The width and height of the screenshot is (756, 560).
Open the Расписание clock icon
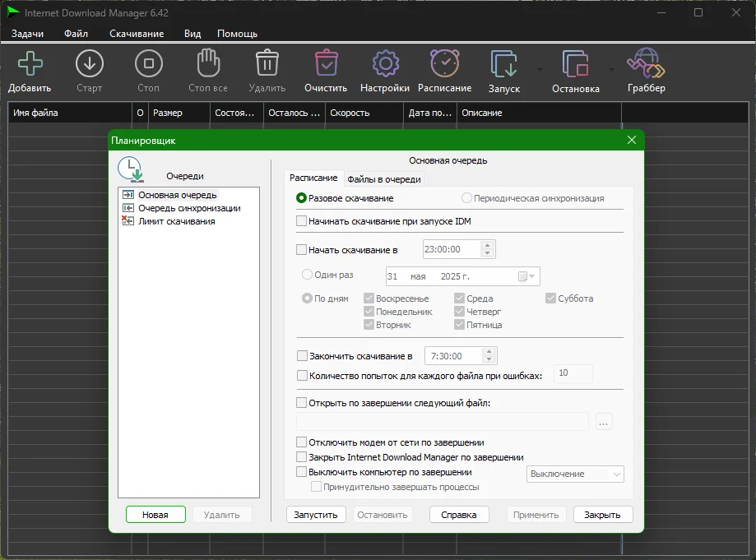[x=444, y=64]
